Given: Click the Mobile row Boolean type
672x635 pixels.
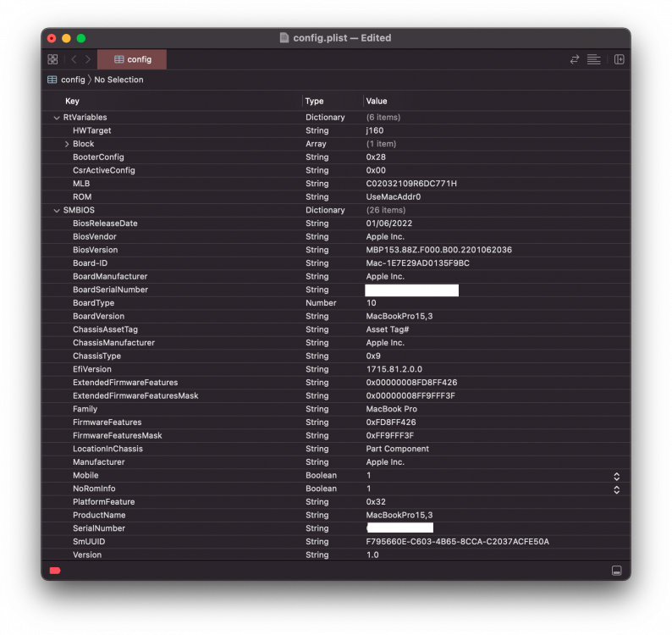Looking at the screenshot, I should click(x=321, y=476).
